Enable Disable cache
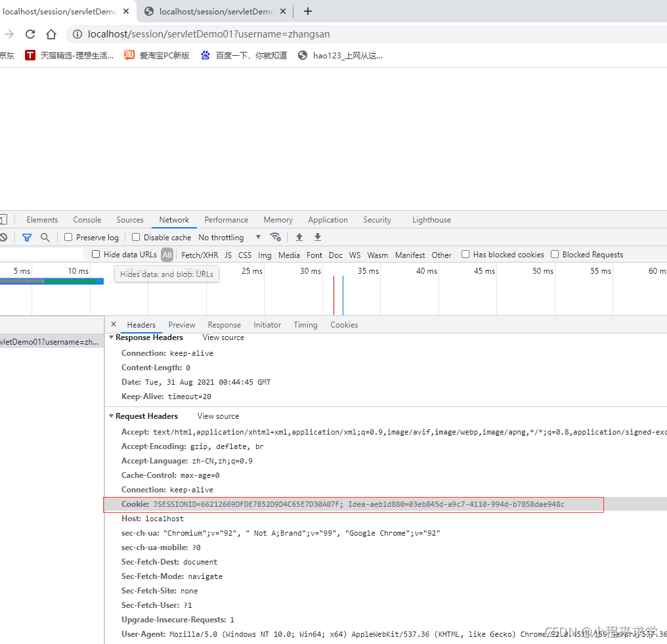Screen dimensions: 667x644 point(135,237)
